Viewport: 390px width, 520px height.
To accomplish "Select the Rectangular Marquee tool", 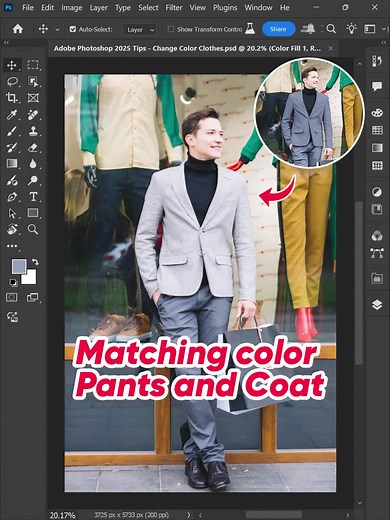I will click(x=33, y=65).
